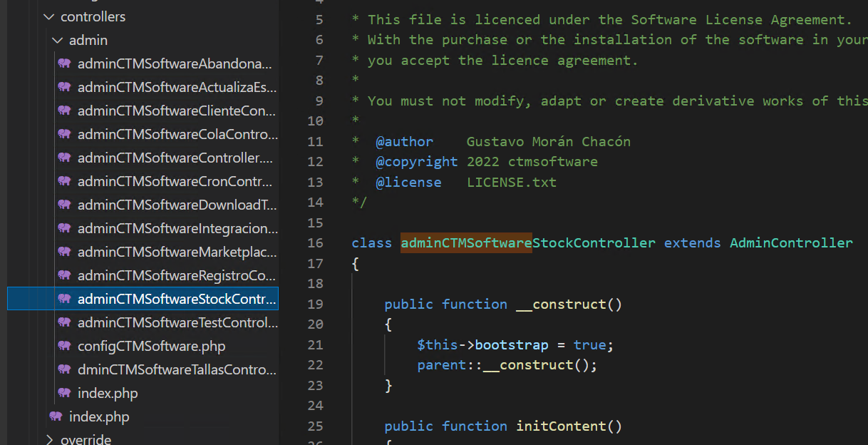The width and height of the screenshot is (868, 445).
Task: Open adminCTMSoftwareIntegracion... file
Action: pyautogui.click(x=177, y=228)
